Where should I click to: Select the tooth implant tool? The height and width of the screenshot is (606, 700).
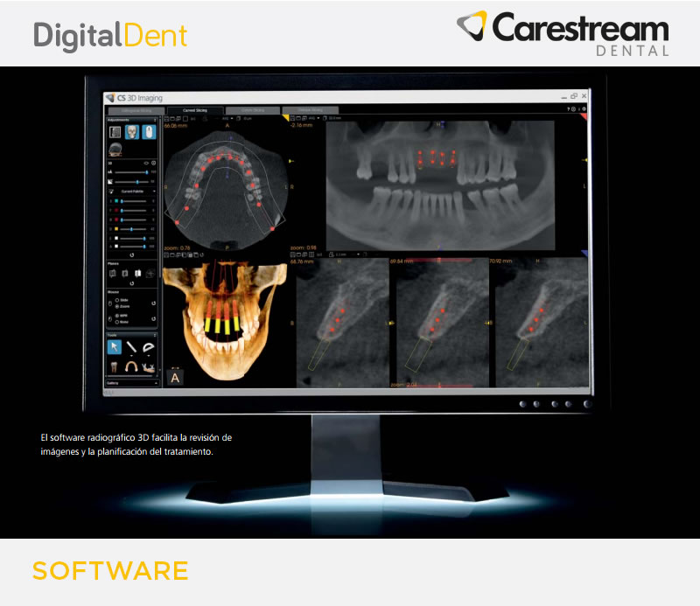click(x=114, y=366)
